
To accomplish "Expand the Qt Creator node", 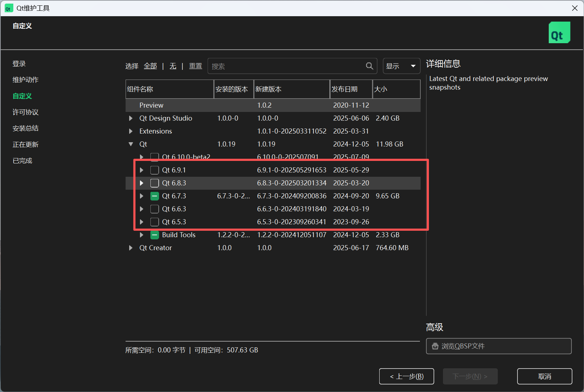I will click(131, 248).
